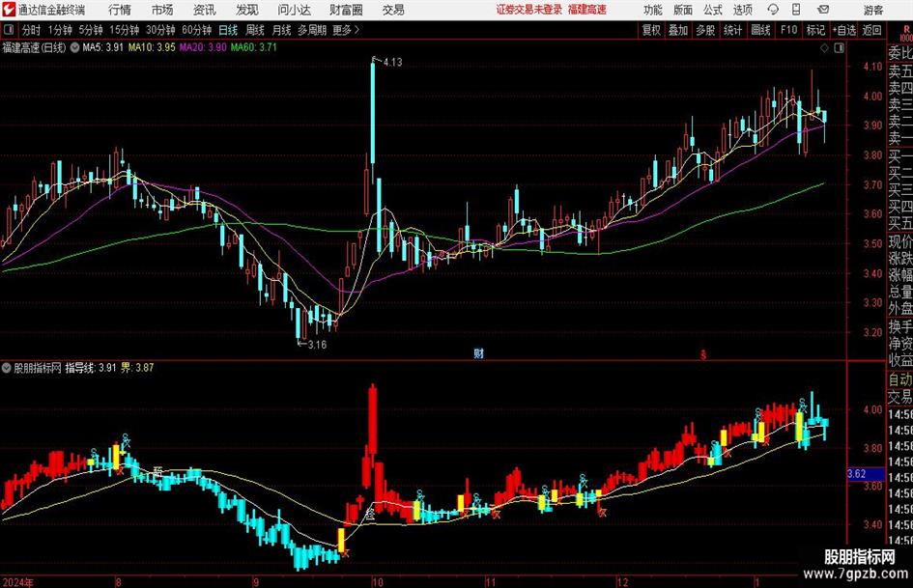Click the 4.13 high price label

pos(392,63)
